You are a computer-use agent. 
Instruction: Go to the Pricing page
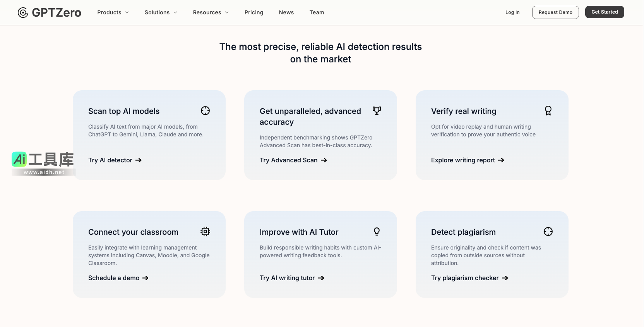click(254, 12)
